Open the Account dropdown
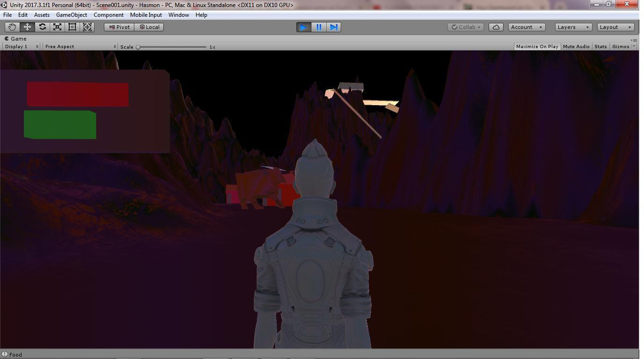This screenshot has height=359, width=644. pyautogui.click(x=527, y=27)
